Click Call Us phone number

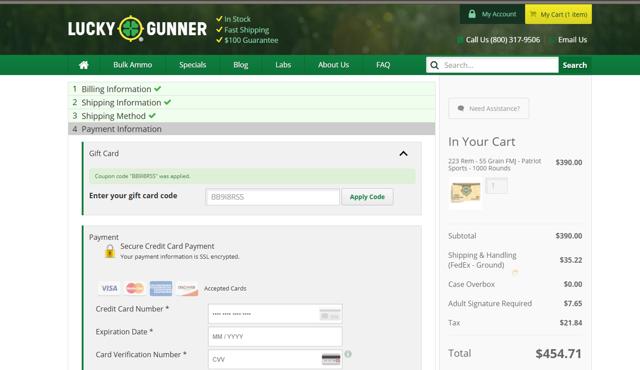click(503, 40)
